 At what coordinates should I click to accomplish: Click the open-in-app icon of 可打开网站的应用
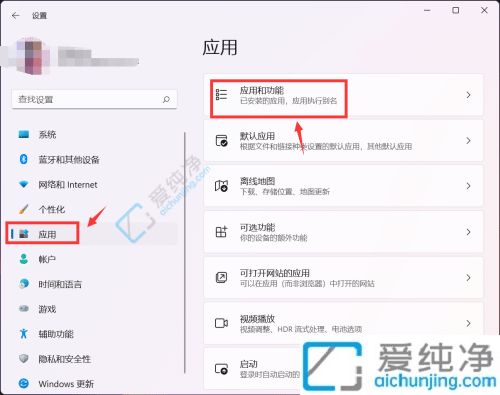(221, 277)
